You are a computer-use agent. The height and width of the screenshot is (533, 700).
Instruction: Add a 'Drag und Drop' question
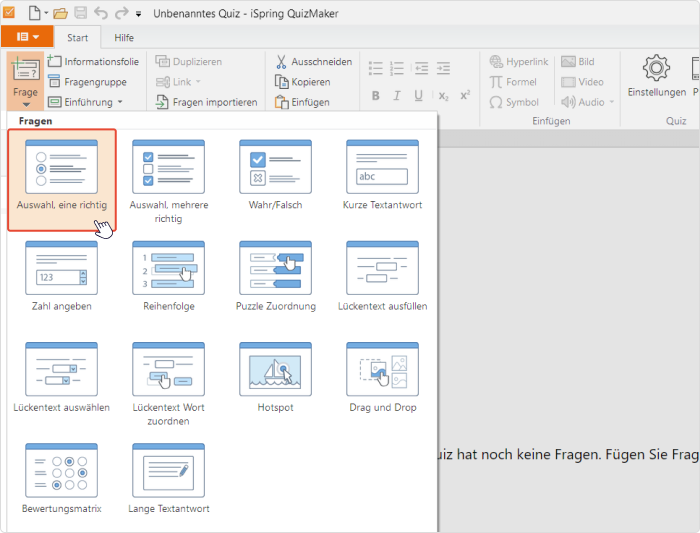[382, 377]
